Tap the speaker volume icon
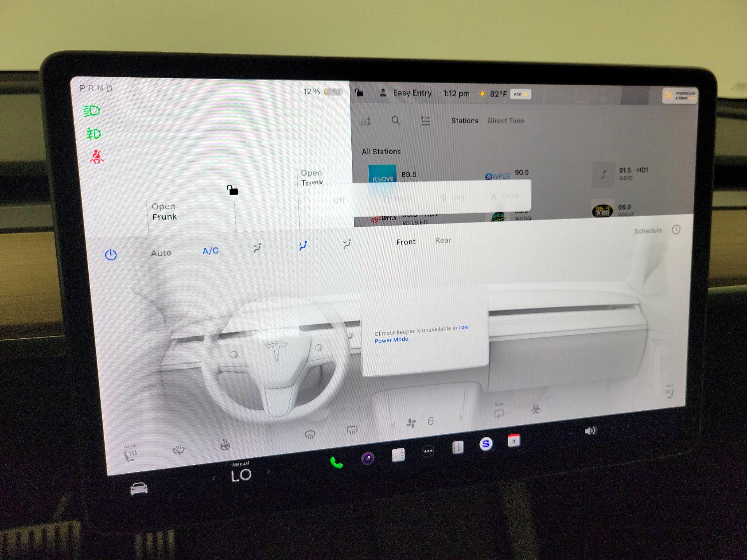 (590, 430)
